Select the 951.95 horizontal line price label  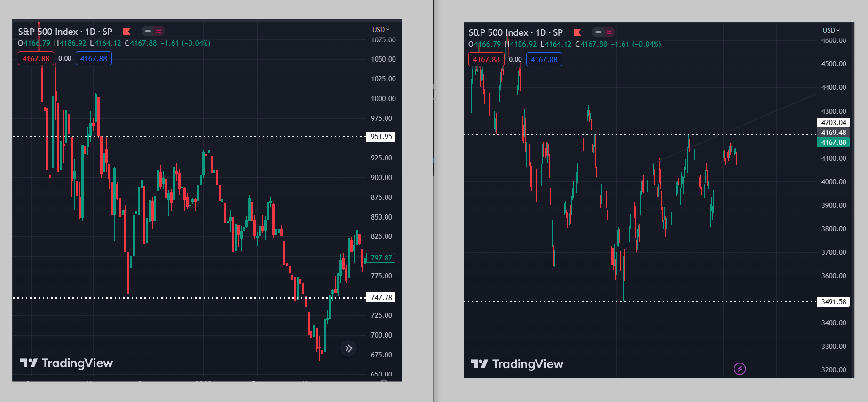[x=381, y=137]
